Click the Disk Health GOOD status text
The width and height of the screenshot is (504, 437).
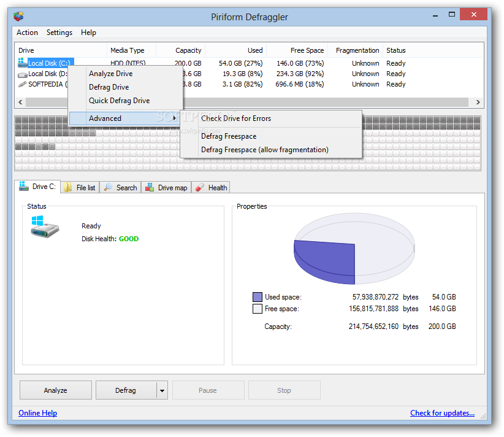pyautogui.click(x=129, y=239)
